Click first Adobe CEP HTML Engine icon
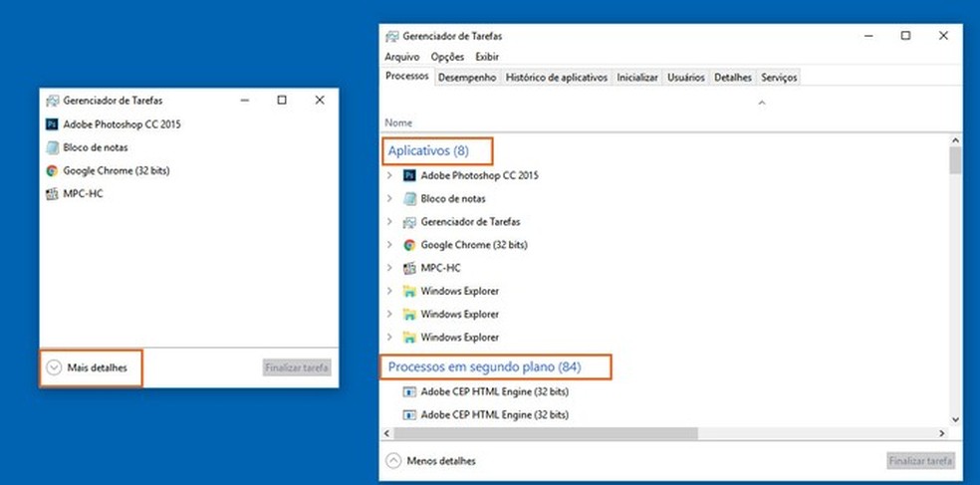This screenshot has width=980, height=485. 409,391
